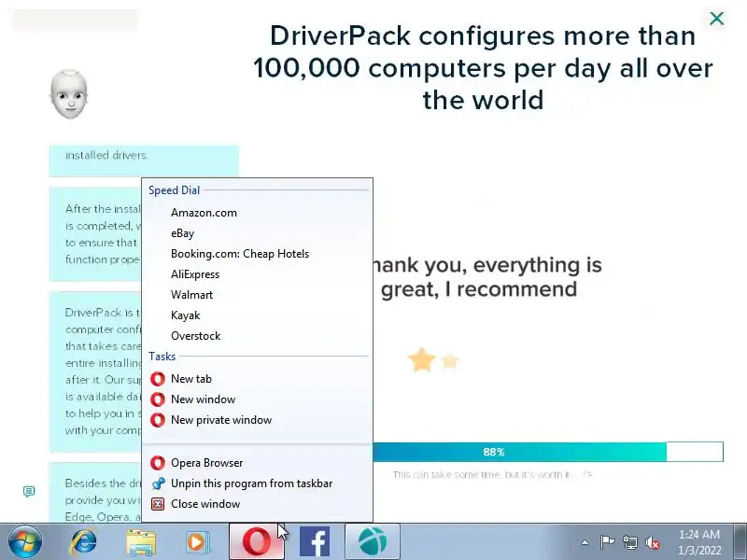The height and width of the screenshot is (560, 747).
Task: Open Amazon.com from Speed Dial list
Action: [x=258, y=213]
